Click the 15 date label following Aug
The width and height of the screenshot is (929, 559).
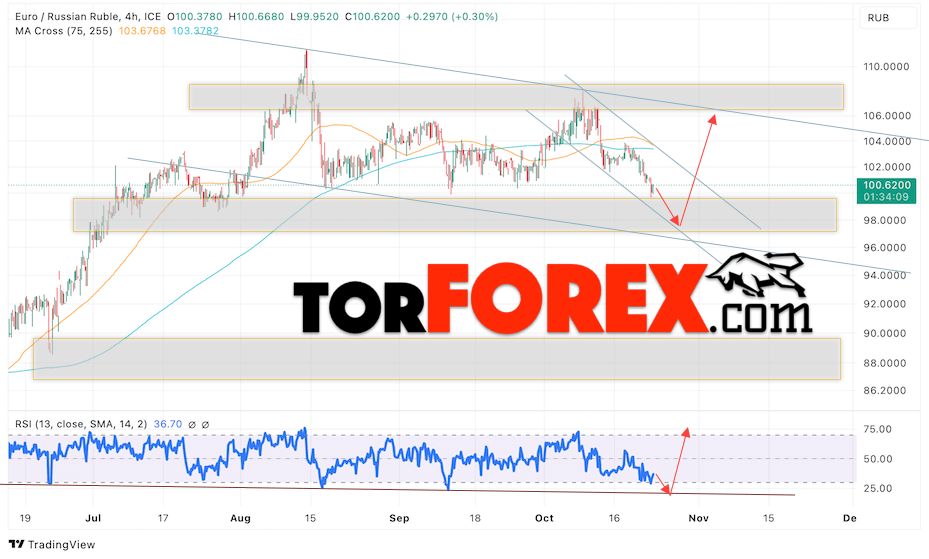[310, 518]
